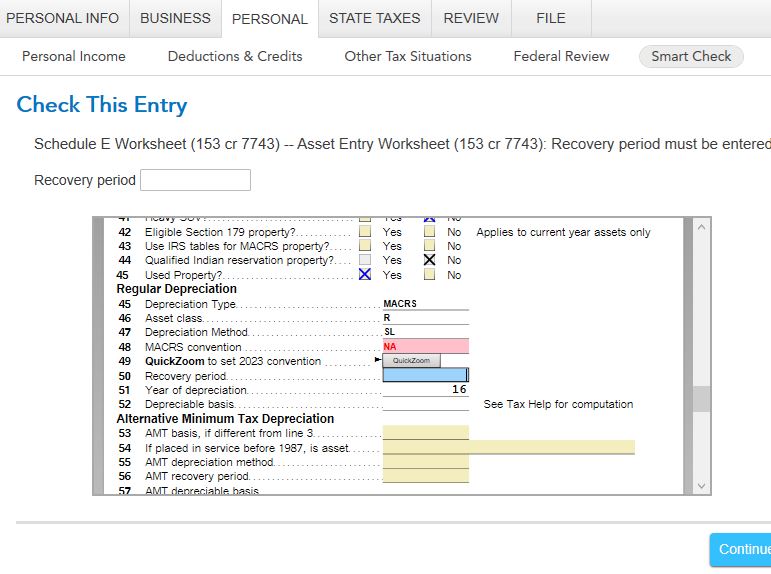Go to the Business tab
This screenshot has height=574, width=771.
[175, 18]
